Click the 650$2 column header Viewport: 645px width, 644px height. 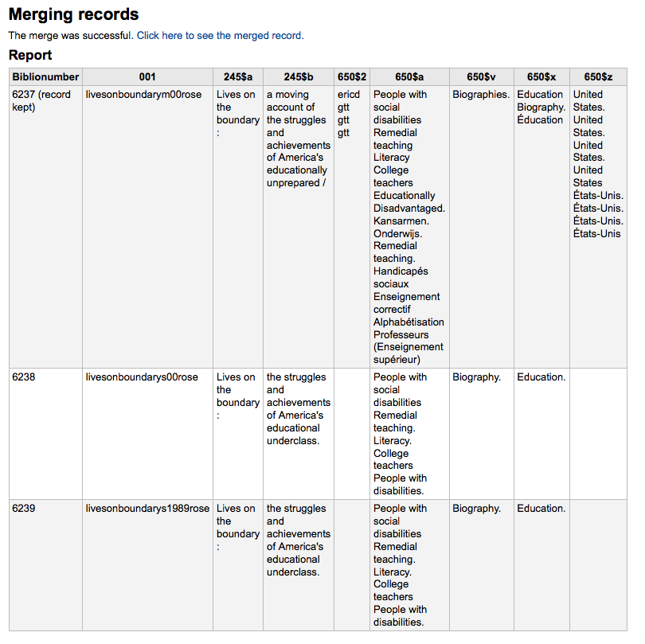coord(352,77)
